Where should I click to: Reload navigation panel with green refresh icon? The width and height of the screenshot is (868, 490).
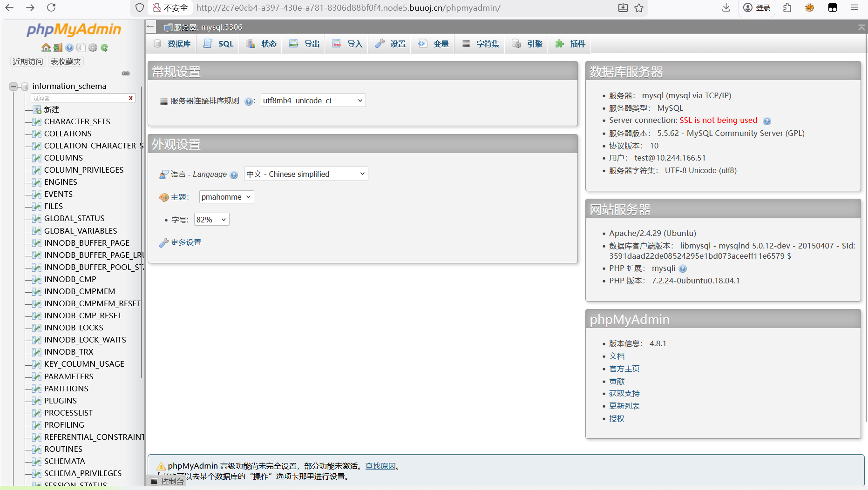104,47
